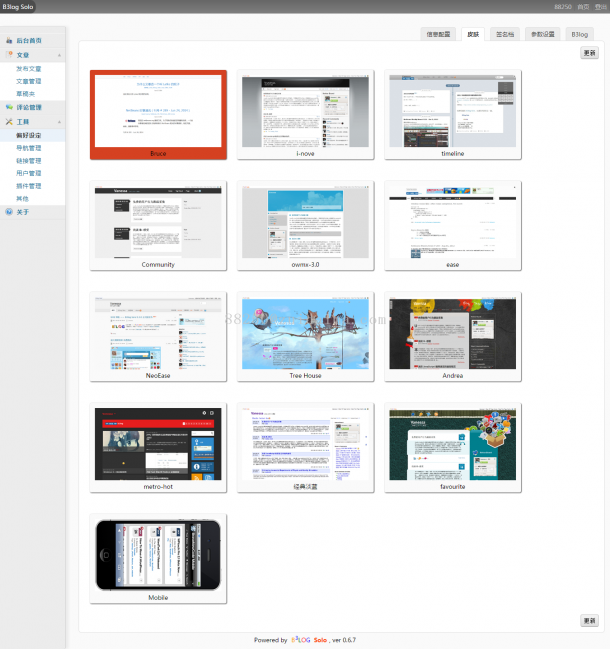Viewport: 610px width, 649px height.
Task: Collapse the 文章 section arrow
Action: pyautogui.click(x=60, y=55)
